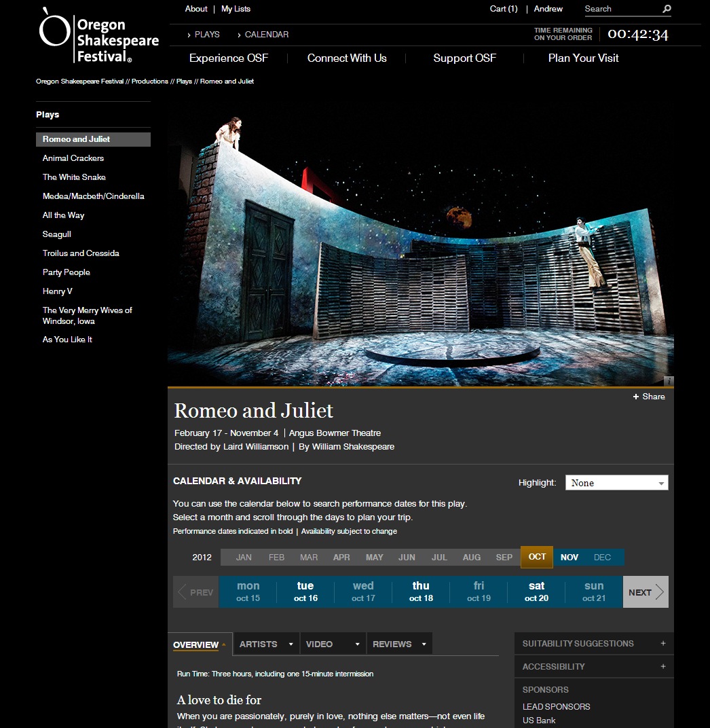Click US Bank sponsor text
This screenshot has height=728, width=710.
(539, 721)
